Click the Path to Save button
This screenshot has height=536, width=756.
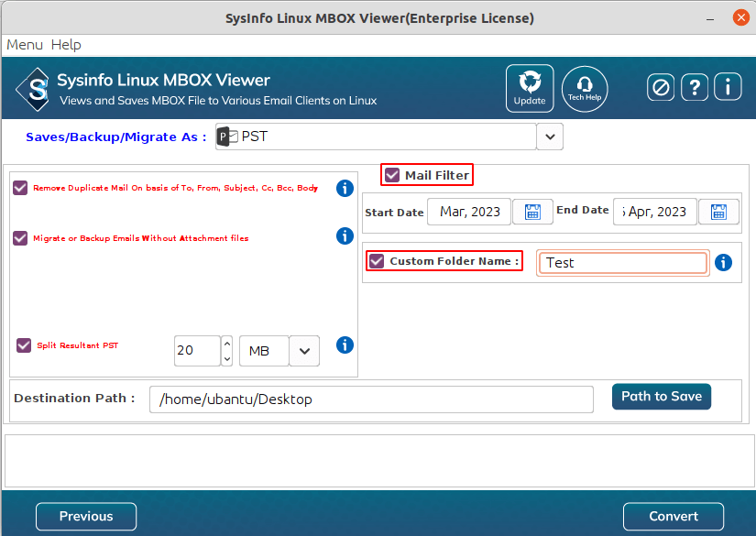(x=662, y=396)
